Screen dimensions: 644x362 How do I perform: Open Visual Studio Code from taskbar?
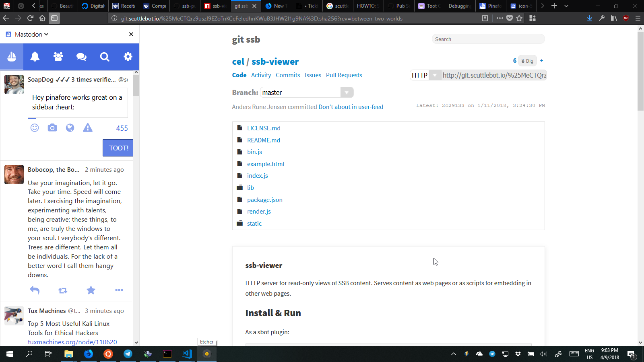click(187, 354)
